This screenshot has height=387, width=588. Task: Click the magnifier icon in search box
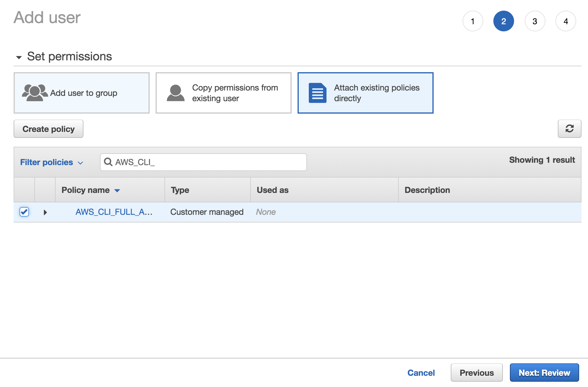pos(108,162)
